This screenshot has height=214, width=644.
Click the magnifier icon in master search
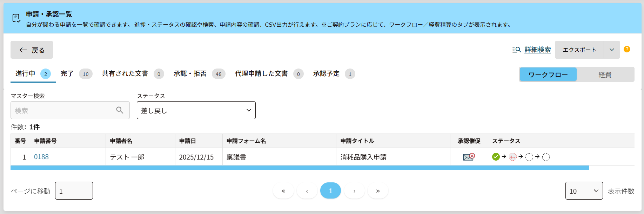(x=120, y=110)
